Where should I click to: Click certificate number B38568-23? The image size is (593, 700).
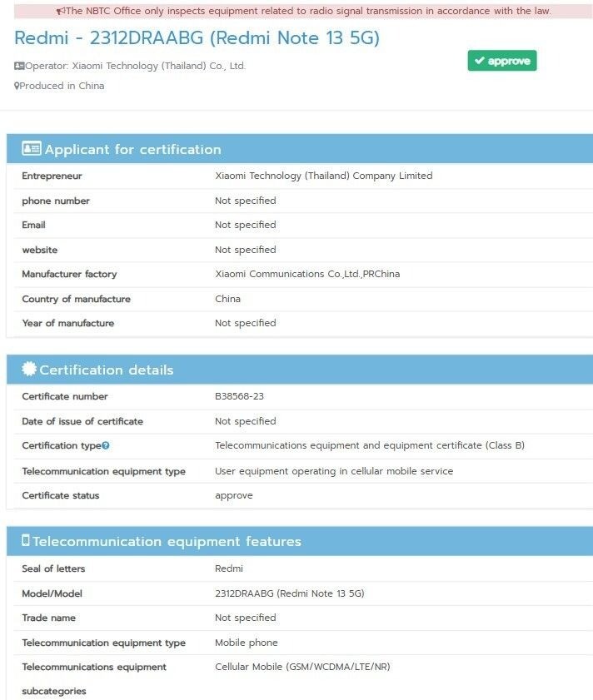240,396
